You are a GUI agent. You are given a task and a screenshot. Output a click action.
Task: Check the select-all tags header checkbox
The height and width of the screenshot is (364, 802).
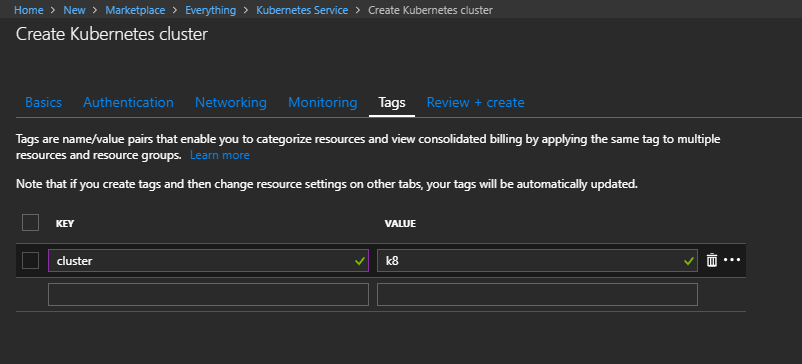(31, 223)
